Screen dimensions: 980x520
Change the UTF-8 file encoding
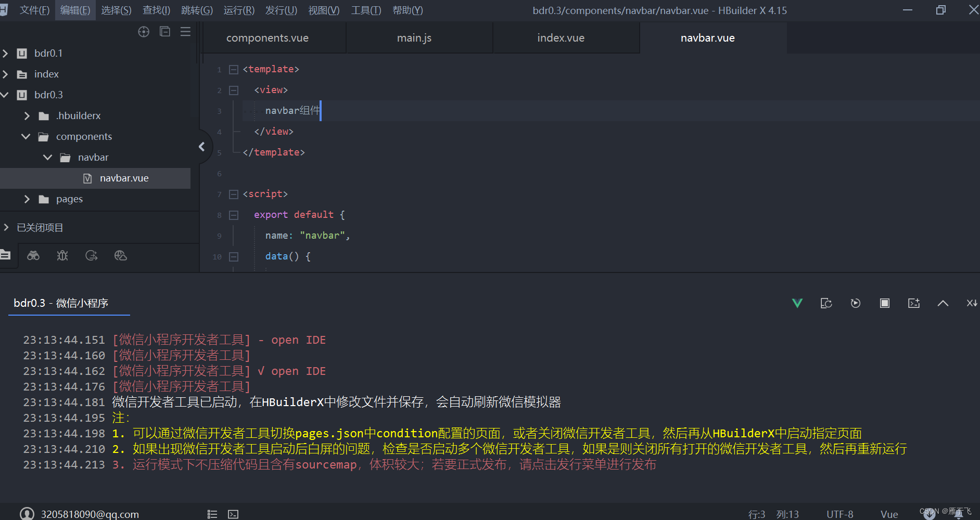840,514
